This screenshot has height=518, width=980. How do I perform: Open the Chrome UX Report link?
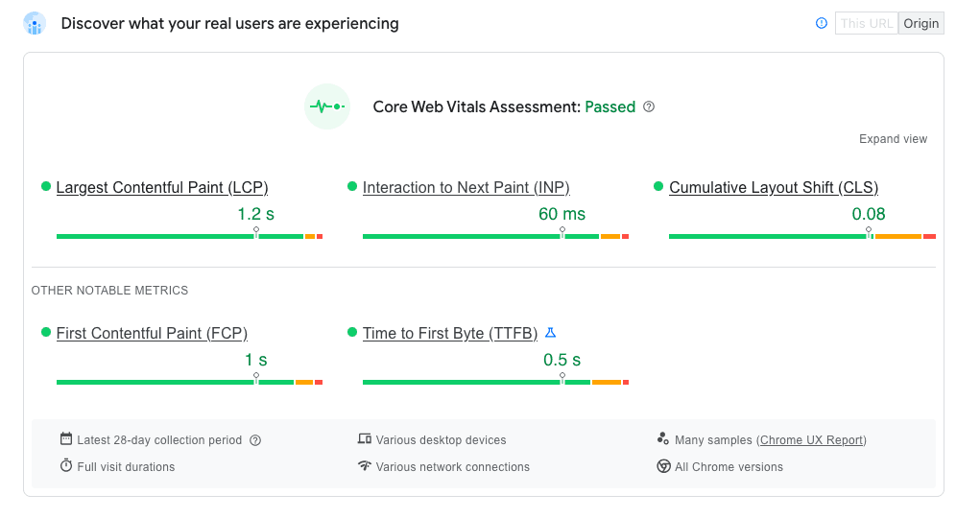(812, 440)
